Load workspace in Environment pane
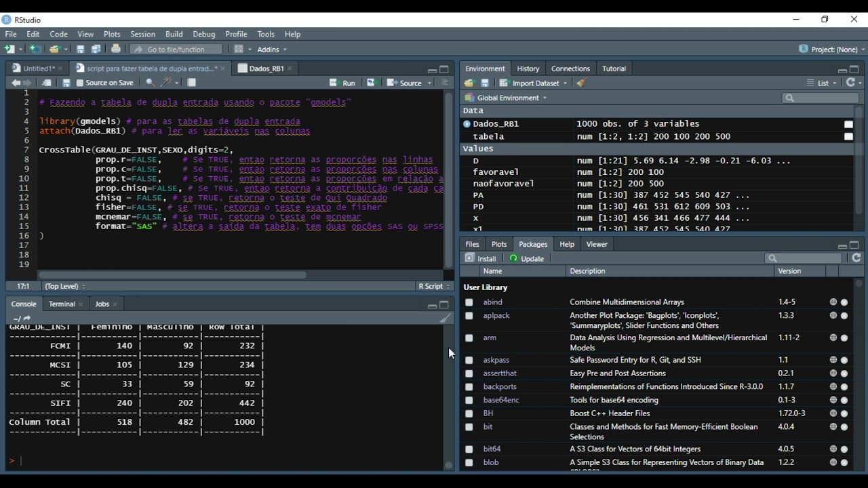The width and height of the screenshot is (868, 488). coord(469,83)
